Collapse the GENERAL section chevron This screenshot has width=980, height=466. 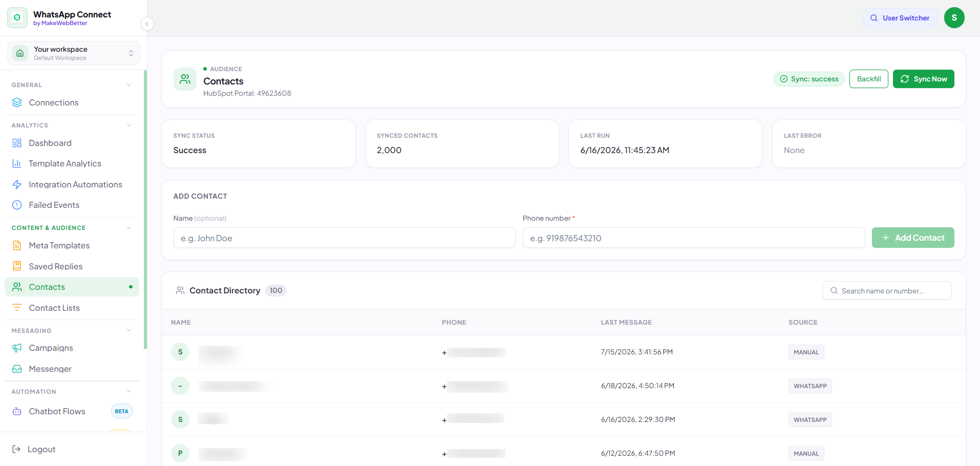pyautogui.click(x=129, y=85)
